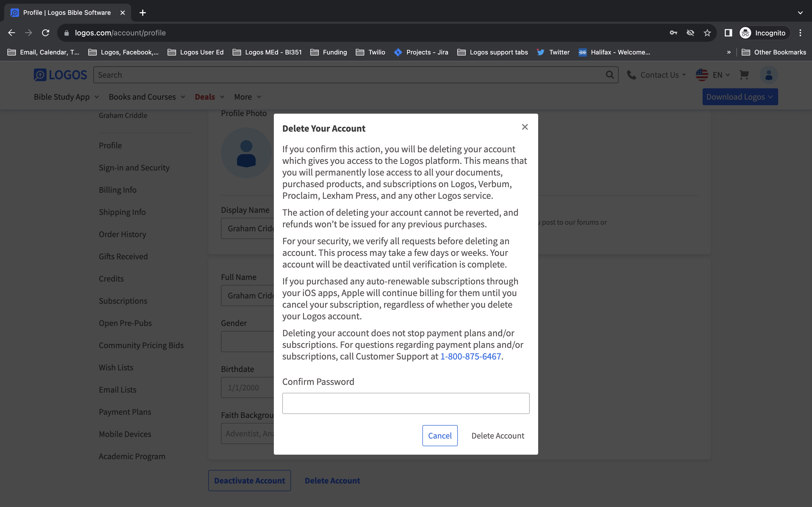Open the user account avatar icon
The image size is (812, 507).
pyautogui.click(x=768, y=75)
